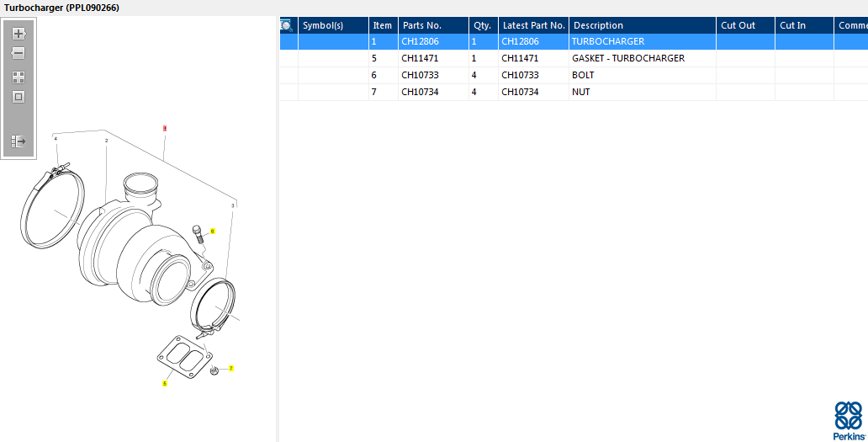The height and width of the screenshot is (442, 868).
Task: Select yellow callout 6 beside the bolt
Action: coord(213,231)
